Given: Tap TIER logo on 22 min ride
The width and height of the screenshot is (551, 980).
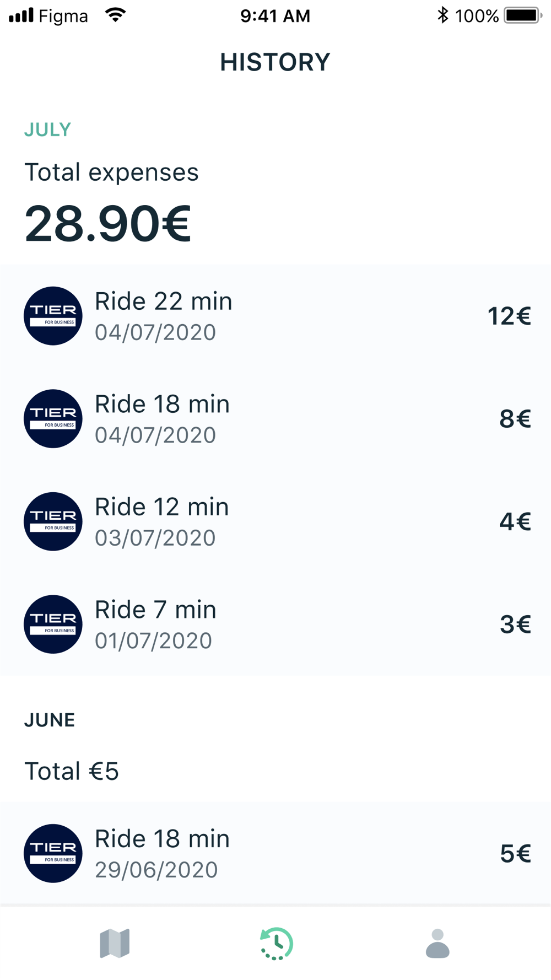Looking at the screenshot, I should 53,316.
